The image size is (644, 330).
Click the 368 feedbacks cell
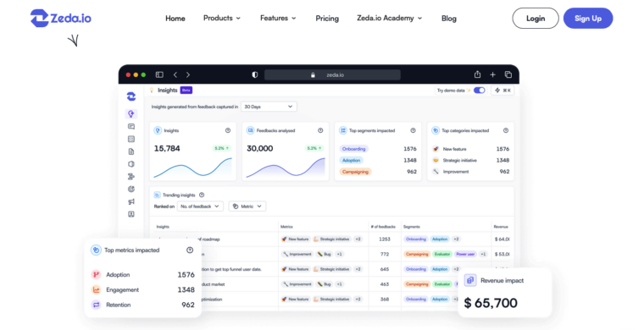pyautogui.click(x=385, y=300)
